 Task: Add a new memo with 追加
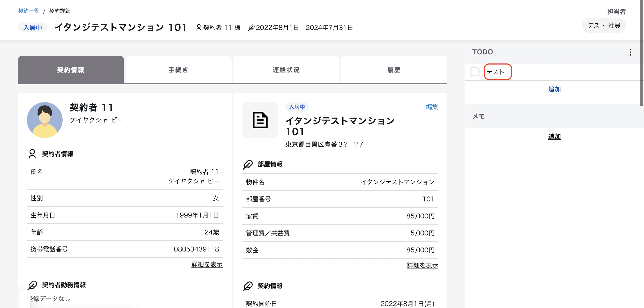tap(554, 136)
